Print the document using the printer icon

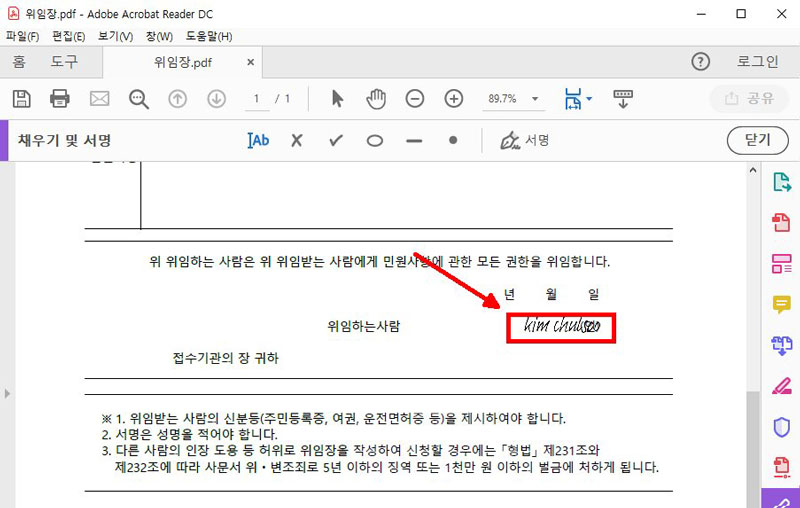tap(60, 99)
